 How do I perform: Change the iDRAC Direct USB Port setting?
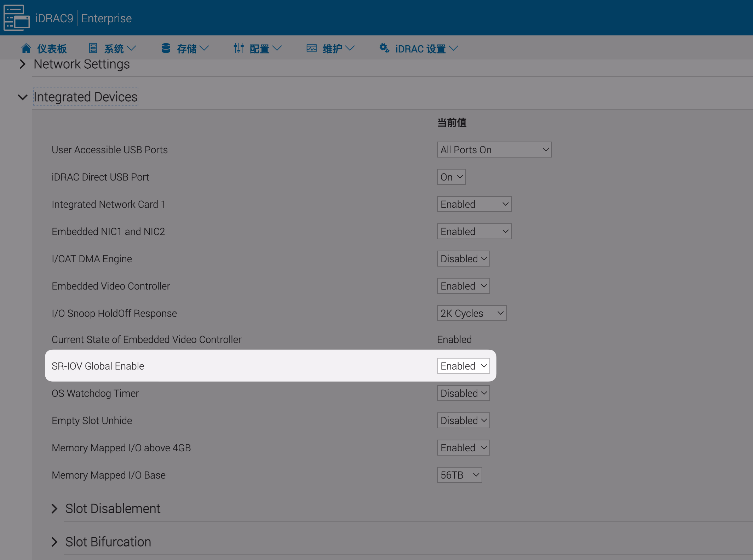[x=451, y=177]
